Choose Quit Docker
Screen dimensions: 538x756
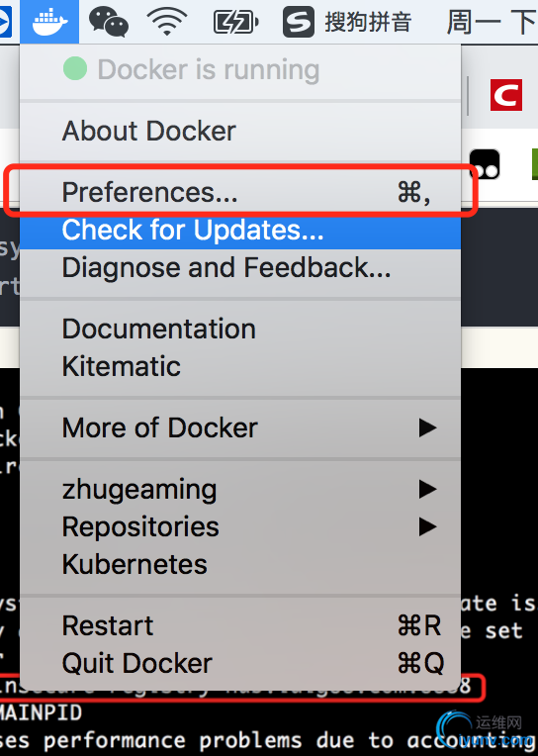240,663
